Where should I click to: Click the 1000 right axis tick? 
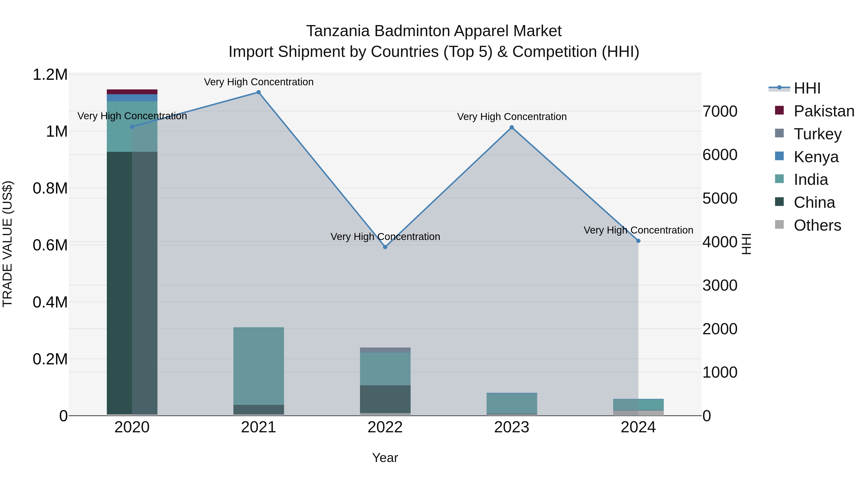point(720,373)
